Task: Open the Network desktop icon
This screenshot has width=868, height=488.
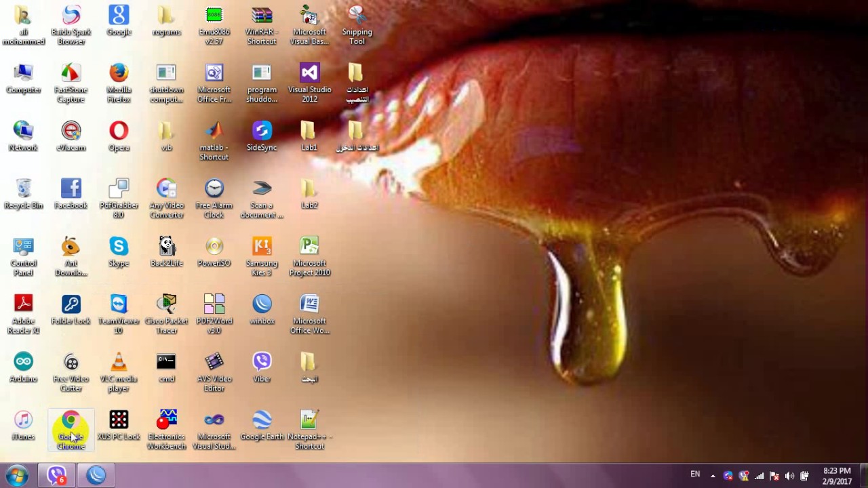Action: click(24, 136)
